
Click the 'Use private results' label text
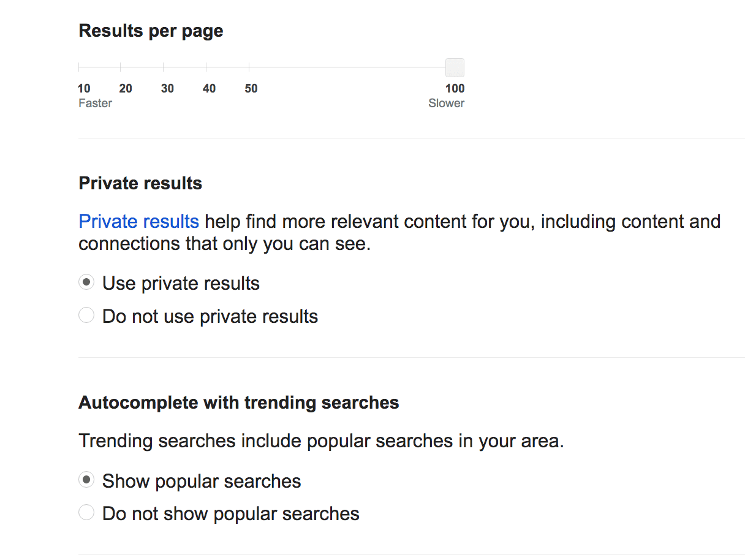181,284
